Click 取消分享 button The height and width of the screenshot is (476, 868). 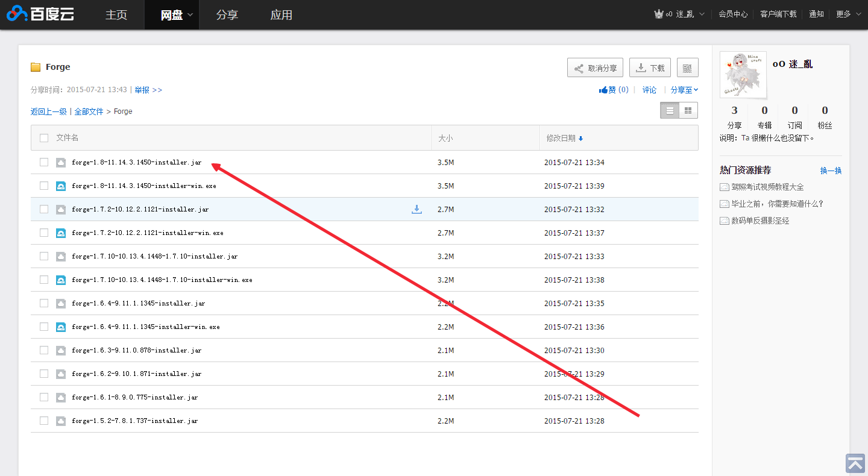[x=595, y=68]
